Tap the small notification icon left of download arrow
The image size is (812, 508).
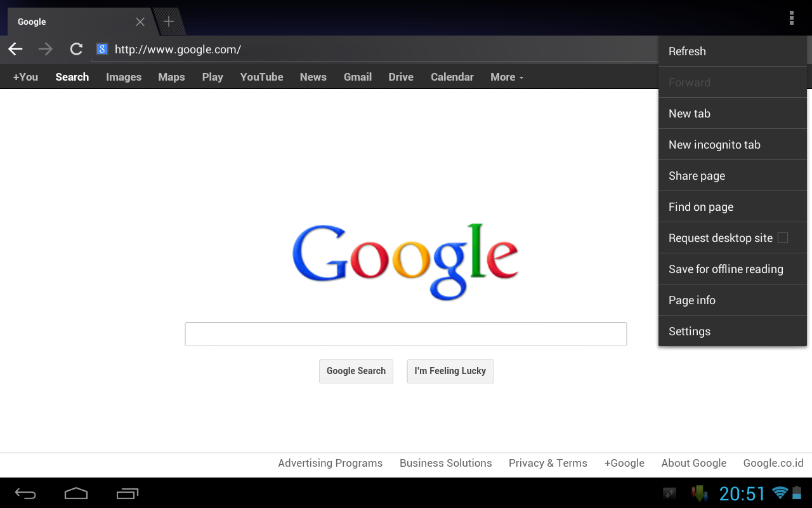(670, 493)
